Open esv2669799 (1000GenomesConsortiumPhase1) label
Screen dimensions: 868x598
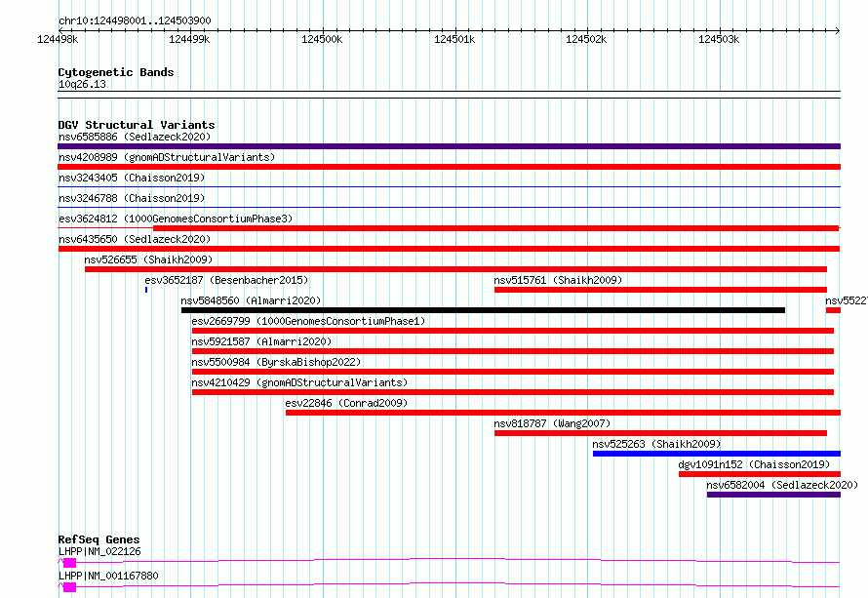[x=308, y=321]
